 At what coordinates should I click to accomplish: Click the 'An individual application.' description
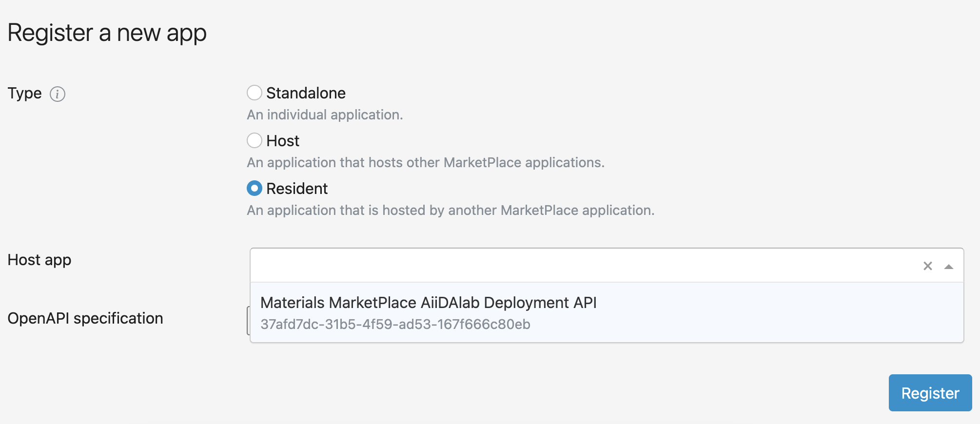point(325,115)
